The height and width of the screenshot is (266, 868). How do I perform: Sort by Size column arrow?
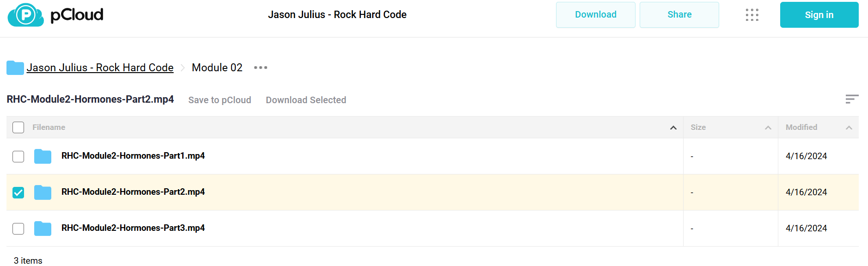tap(768, 128)
